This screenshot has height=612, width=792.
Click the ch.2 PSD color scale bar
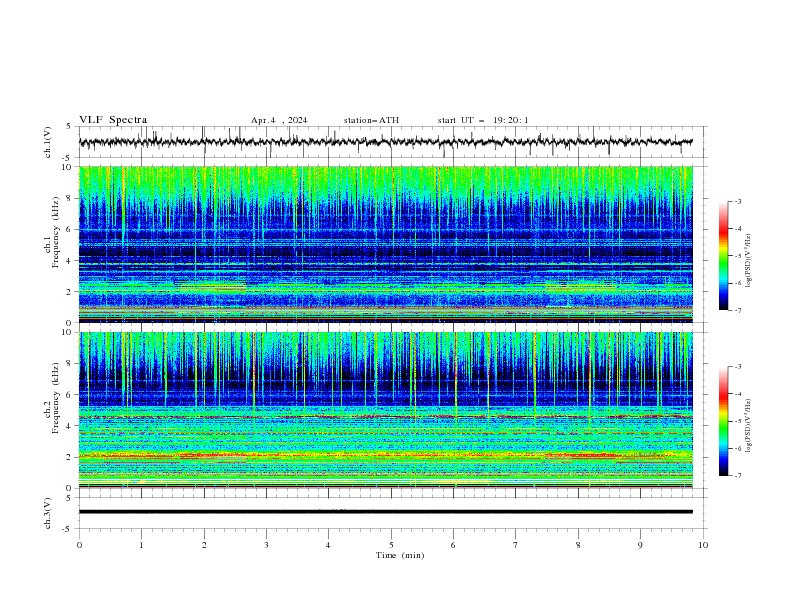click(x=724, y=421)
